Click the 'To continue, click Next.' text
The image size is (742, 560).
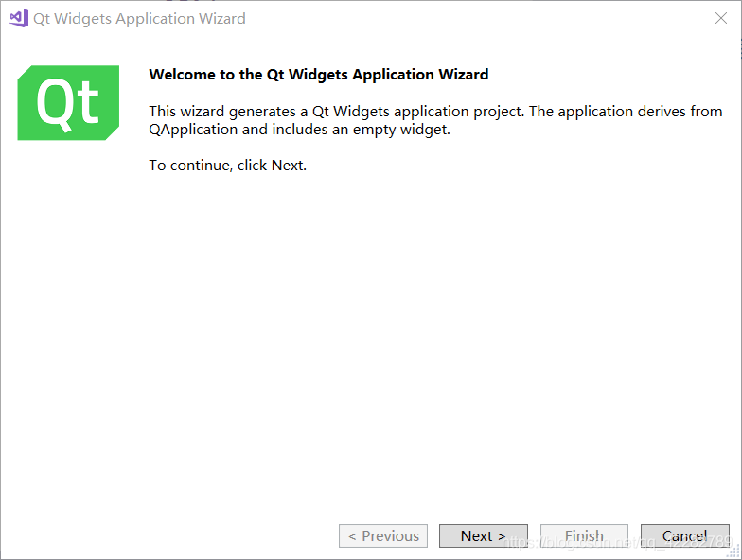(227, 166)
